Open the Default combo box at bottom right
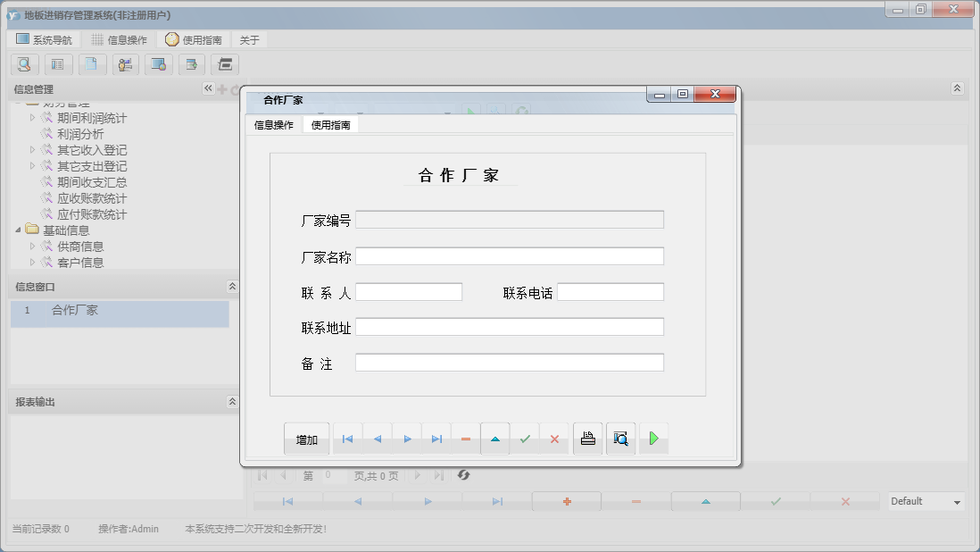The width and height of the screenshot is (980, 552). pyautogui.click(x=925, y=502)
